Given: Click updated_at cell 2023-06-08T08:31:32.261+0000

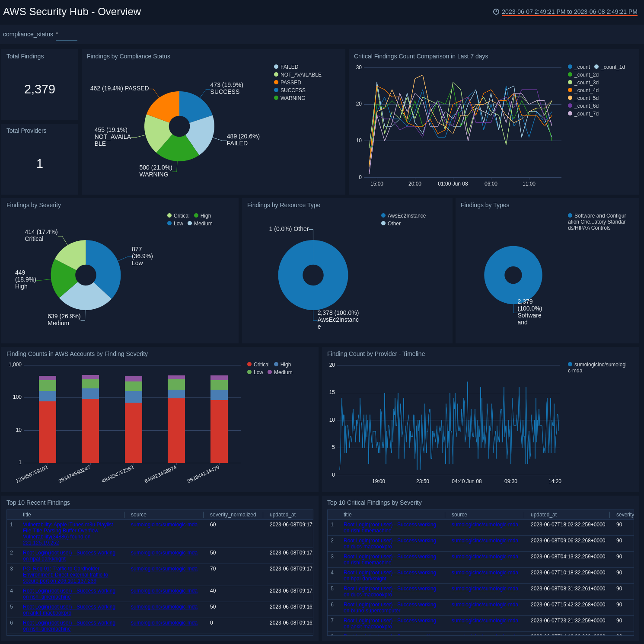Looking at the screenshot, I should pos(568,589).
